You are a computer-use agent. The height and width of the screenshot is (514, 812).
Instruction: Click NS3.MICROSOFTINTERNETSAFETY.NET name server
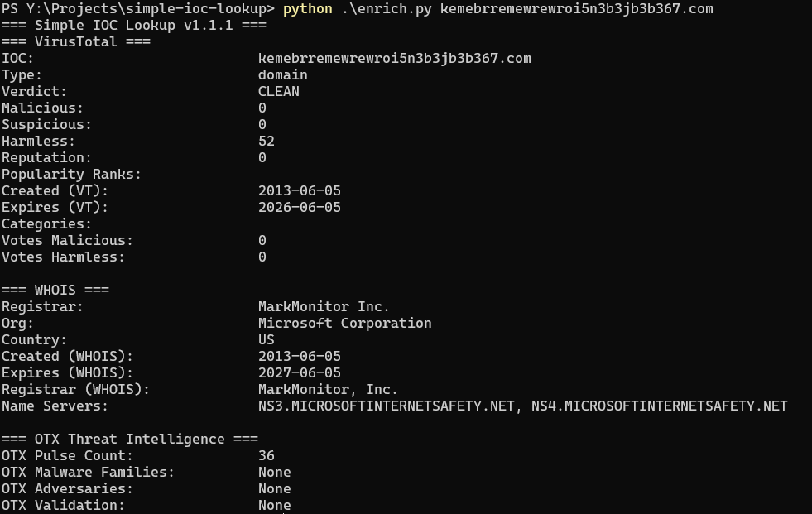tap(387, 406)
